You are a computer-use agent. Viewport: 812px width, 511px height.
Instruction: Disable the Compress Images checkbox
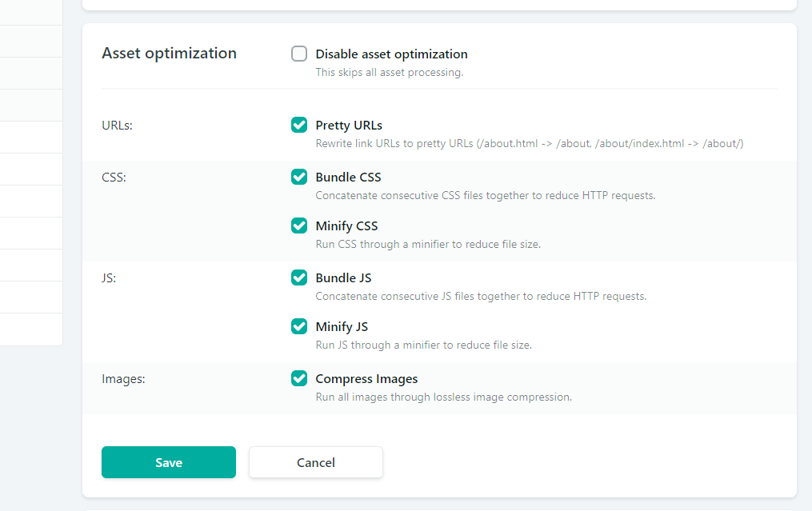pos(299,378)
